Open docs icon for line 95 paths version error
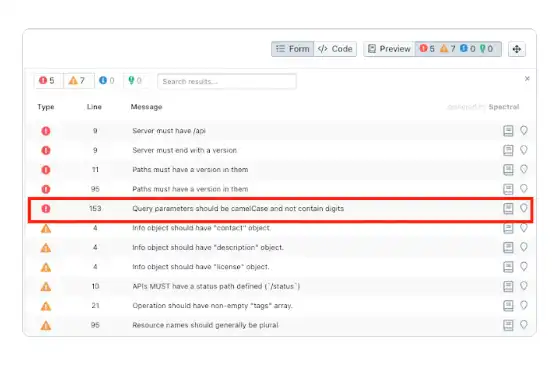 [x=508, y=189]
